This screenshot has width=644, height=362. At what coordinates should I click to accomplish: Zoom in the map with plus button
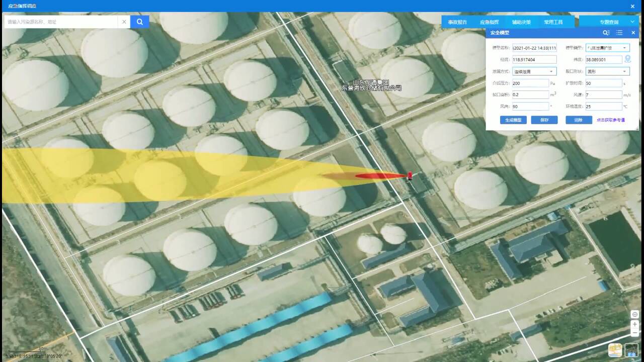pos(634,324)
